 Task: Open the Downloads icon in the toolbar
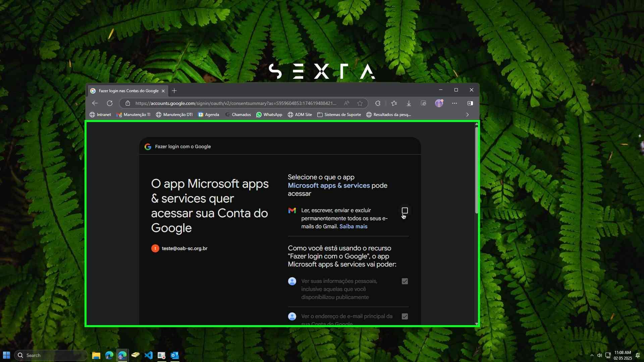409,103
